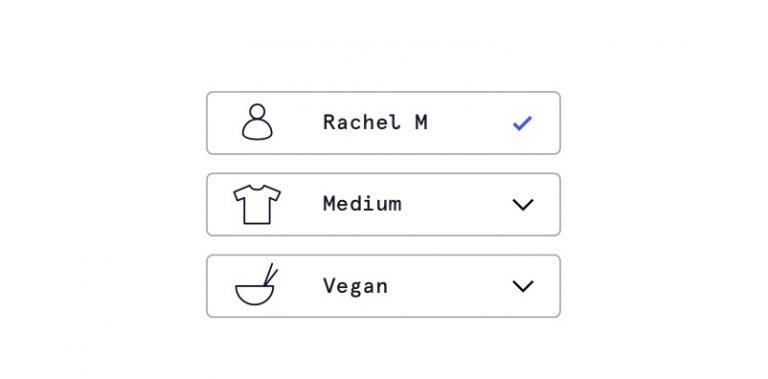Open the shirt size dropdown field
Viewport: 768px width, 379px height.
coord(384,204)
